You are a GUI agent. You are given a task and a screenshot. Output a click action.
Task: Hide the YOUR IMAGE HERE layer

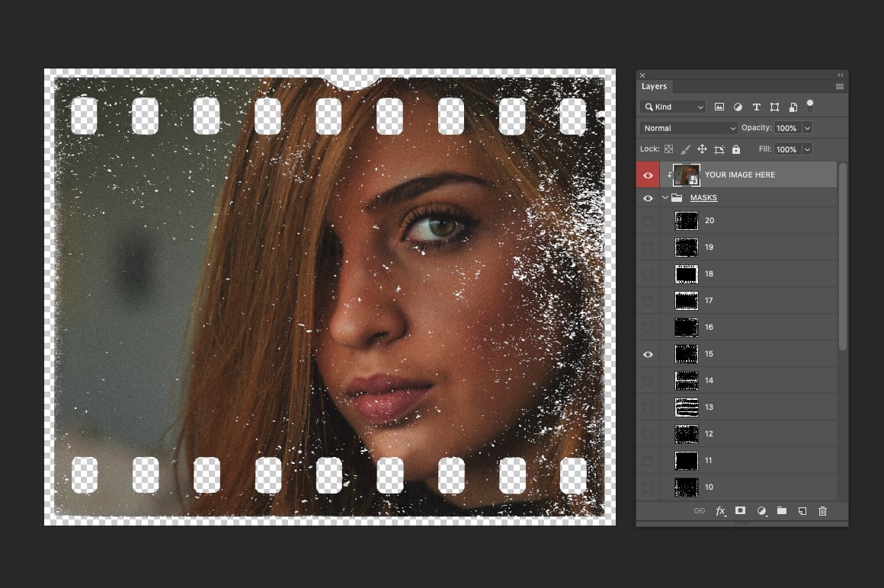648,175
